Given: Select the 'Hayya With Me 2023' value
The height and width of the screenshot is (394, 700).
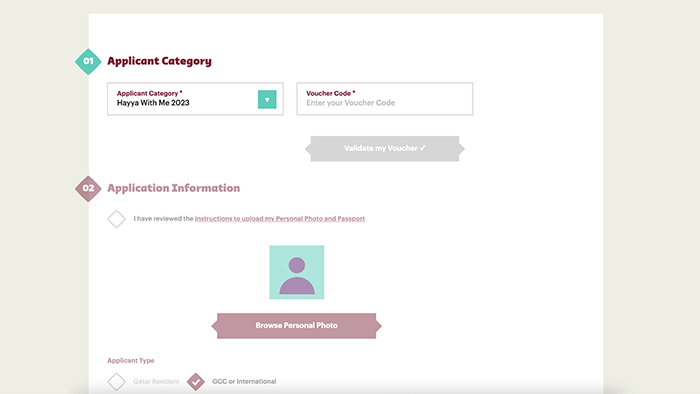Looking at the screenshot, I should (153, 103).
